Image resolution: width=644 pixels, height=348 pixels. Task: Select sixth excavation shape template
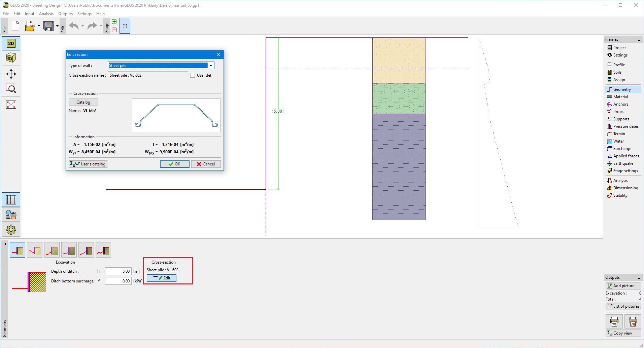103,250
